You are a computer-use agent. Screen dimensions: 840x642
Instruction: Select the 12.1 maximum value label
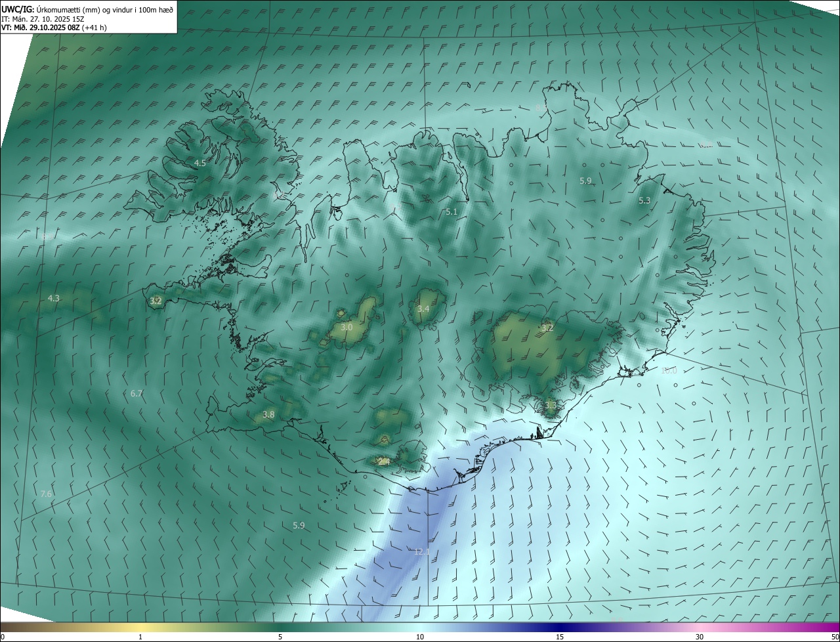422,552
